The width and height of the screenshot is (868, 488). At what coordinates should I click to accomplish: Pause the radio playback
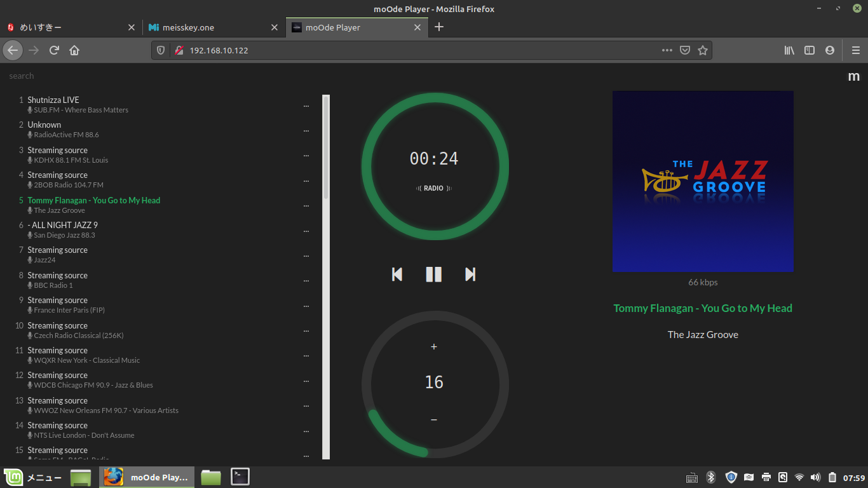coord(433,274)
